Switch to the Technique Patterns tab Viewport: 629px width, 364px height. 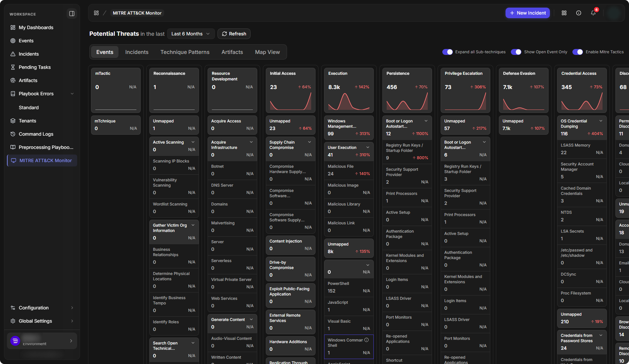[185, 52]
